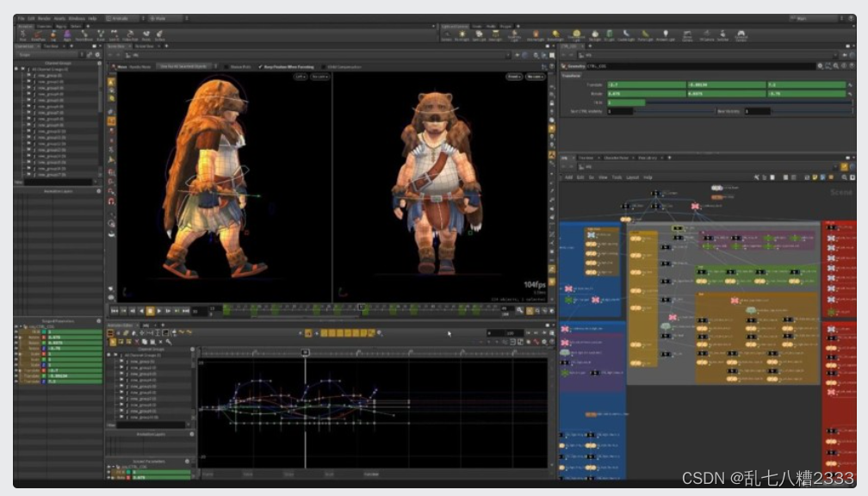Click the Transform tab in parameter pane
The image size is (868, 496).
click(573, 75)
